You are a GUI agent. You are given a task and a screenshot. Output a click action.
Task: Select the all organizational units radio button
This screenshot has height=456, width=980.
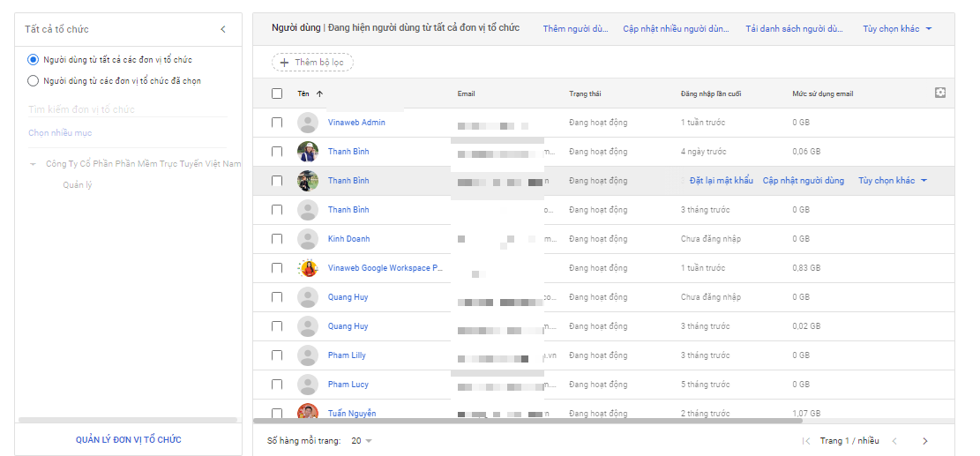(x=34, y=60)
